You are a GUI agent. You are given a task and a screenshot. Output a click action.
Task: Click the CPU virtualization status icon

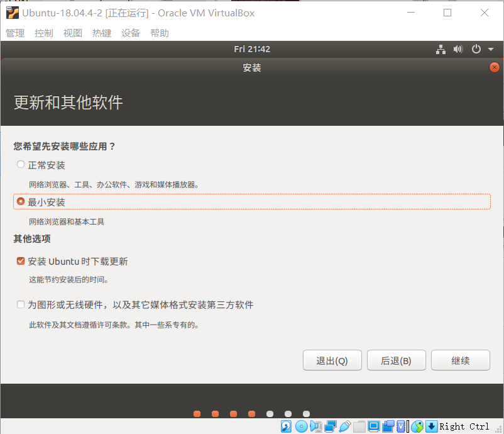coord(401,426)
